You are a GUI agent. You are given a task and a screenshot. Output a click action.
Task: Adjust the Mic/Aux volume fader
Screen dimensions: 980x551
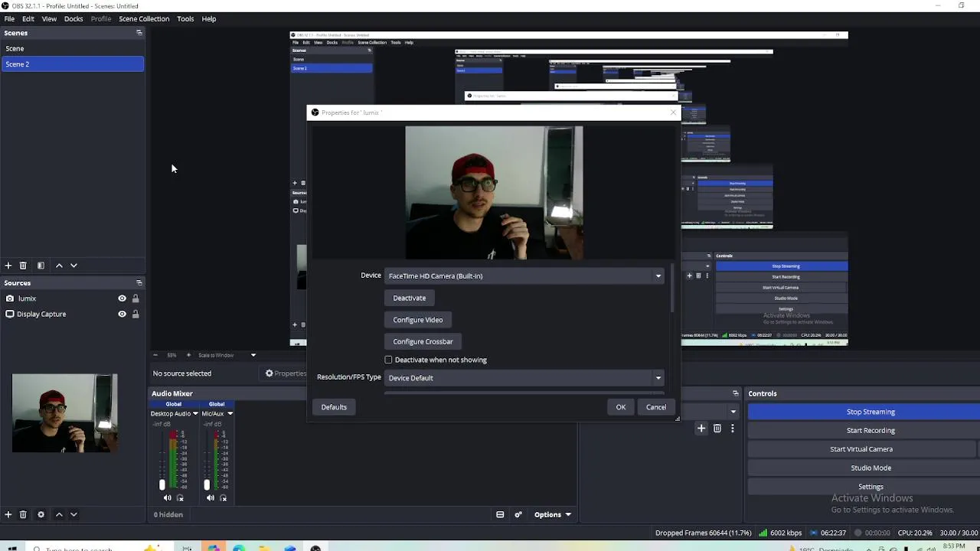pyautogui.click(x=206, y=484)
